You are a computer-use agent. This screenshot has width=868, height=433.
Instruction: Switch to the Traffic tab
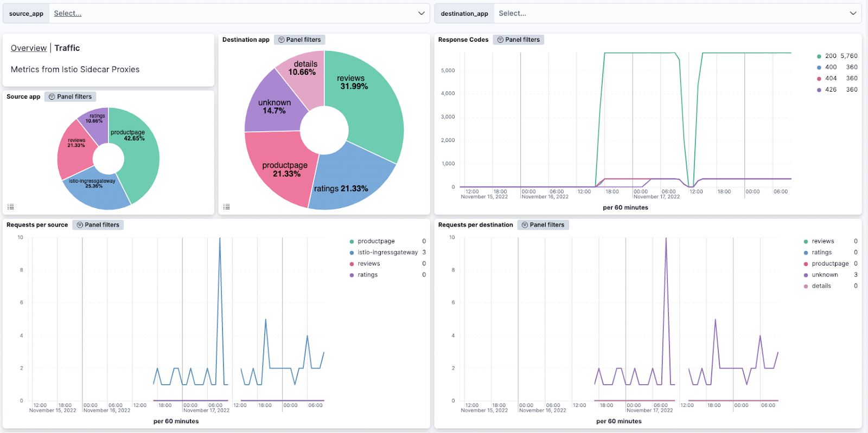point(67,48)
